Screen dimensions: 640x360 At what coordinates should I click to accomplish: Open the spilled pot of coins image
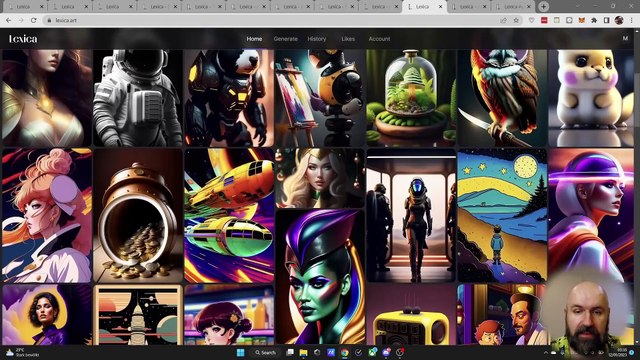coord(138,216)
